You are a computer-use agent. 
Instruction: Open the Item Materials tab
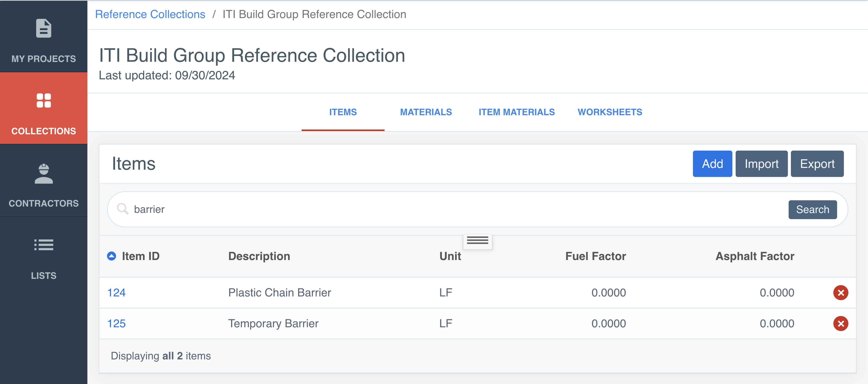(x=516, y=112)
